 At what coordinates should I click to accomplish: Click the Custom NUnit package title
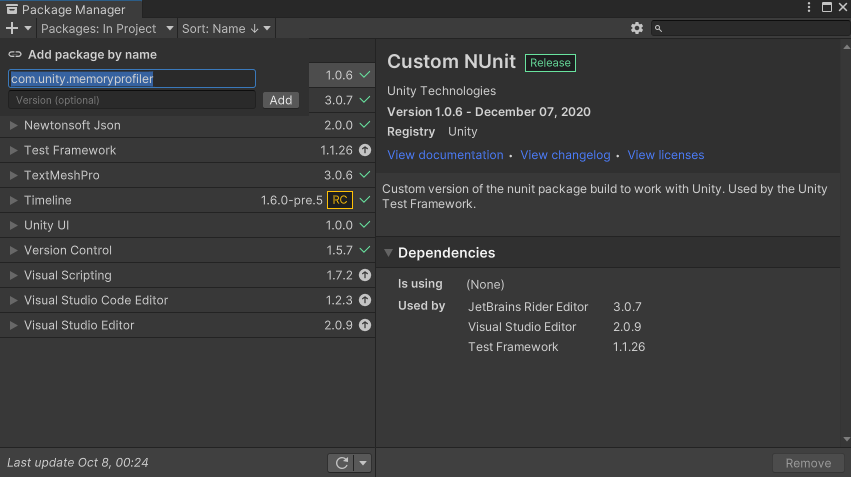[x=451, y=62]
